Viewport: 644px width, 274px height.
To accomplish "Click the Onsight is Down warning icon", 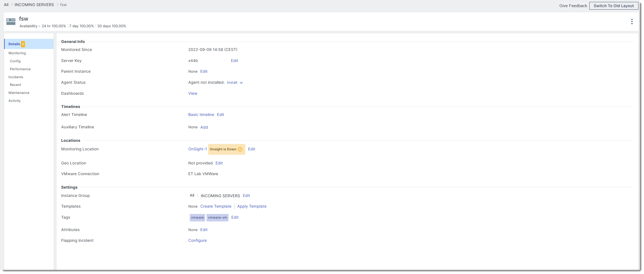I will click(x=240, y=149).
